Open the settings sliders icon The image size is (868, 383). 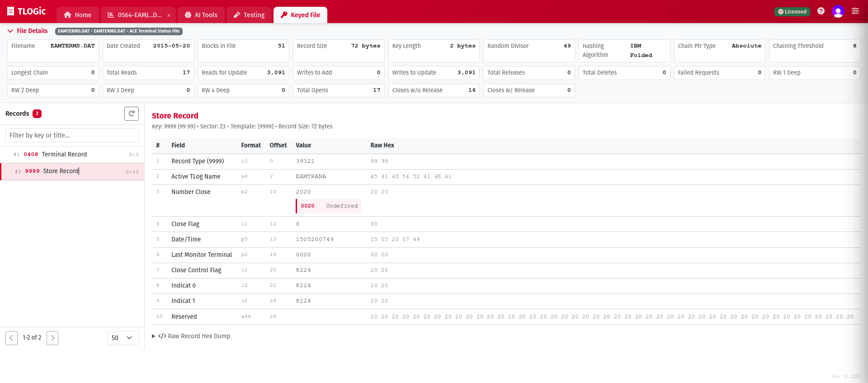855,11
